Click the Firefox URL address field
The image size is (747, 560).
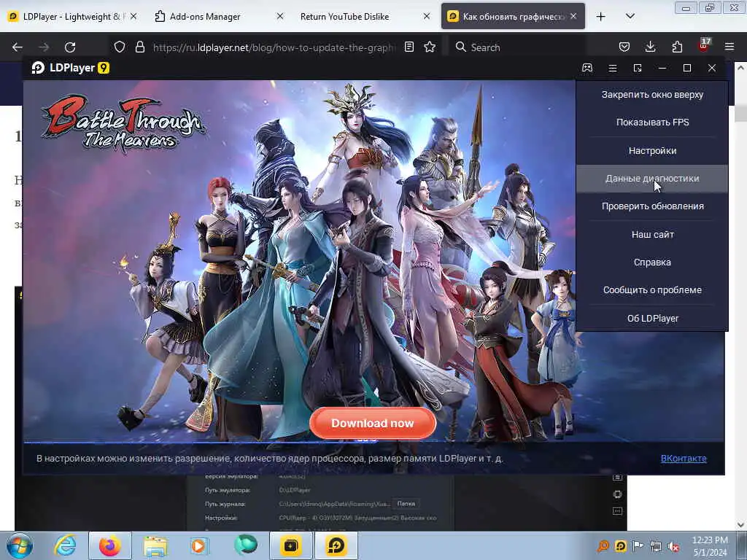pos(274,47)
